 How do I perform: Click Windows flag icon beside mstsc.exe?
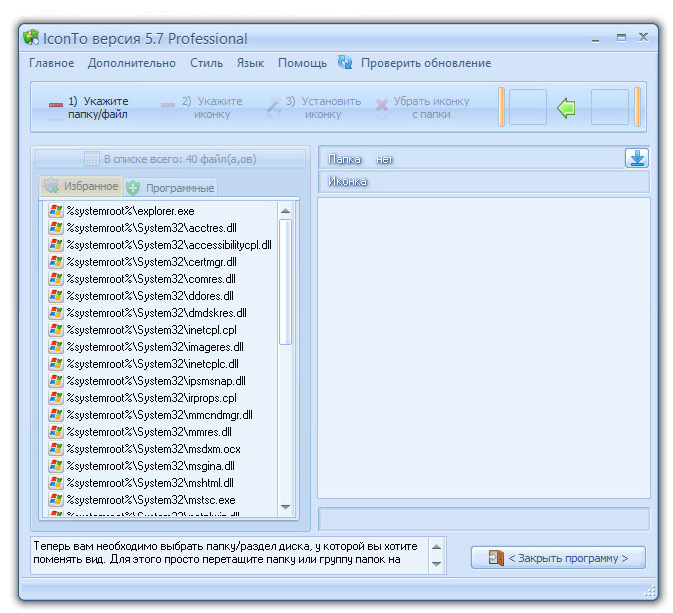coord(56,500)
